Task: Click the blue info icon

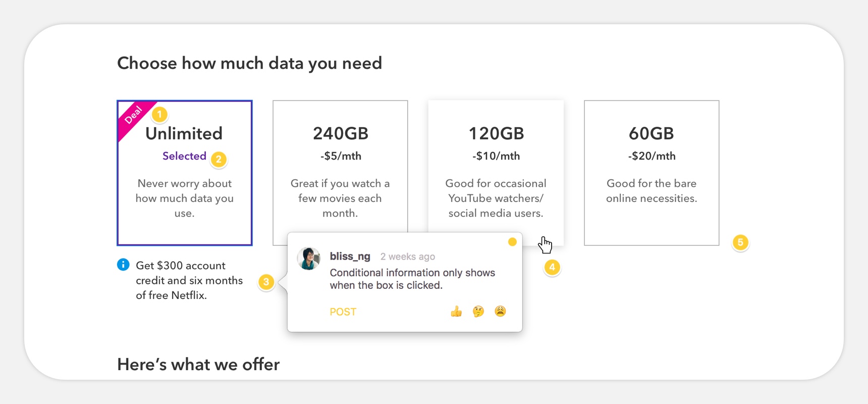Action: click(123, 265)
